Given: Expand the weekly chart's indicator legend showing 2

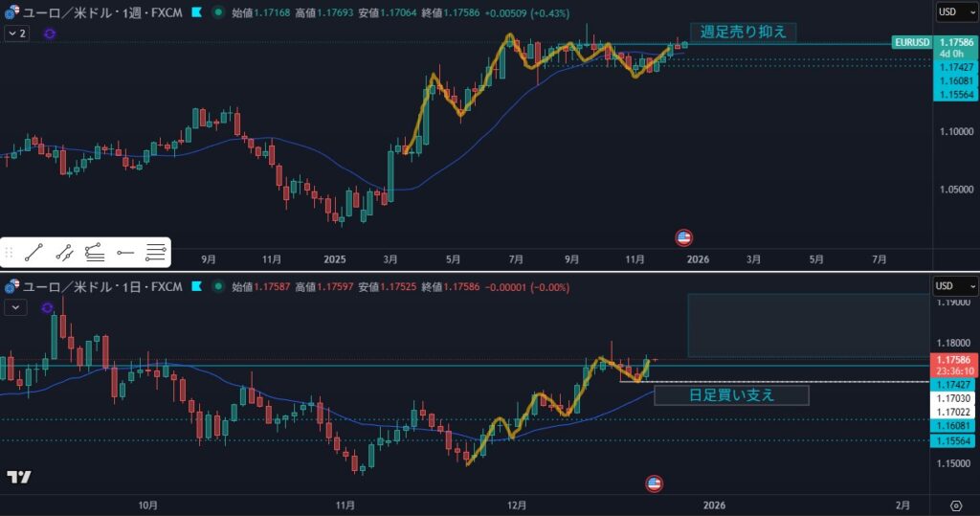Looking at the screenshot, I should pos(16,34).
